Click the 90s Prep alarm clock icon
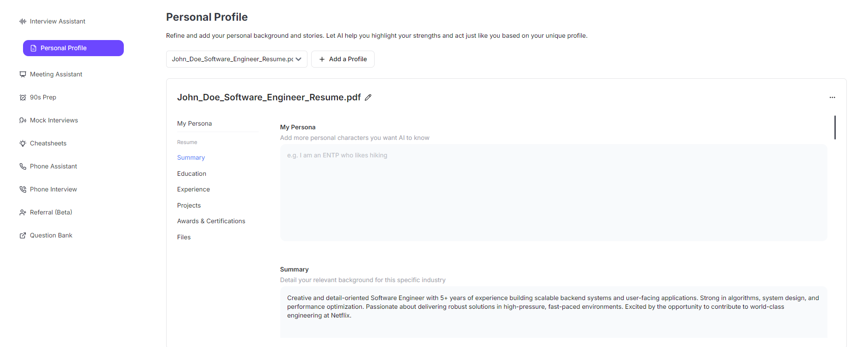The width and height of the screenshot is (868, 347). tap(23, 97)
